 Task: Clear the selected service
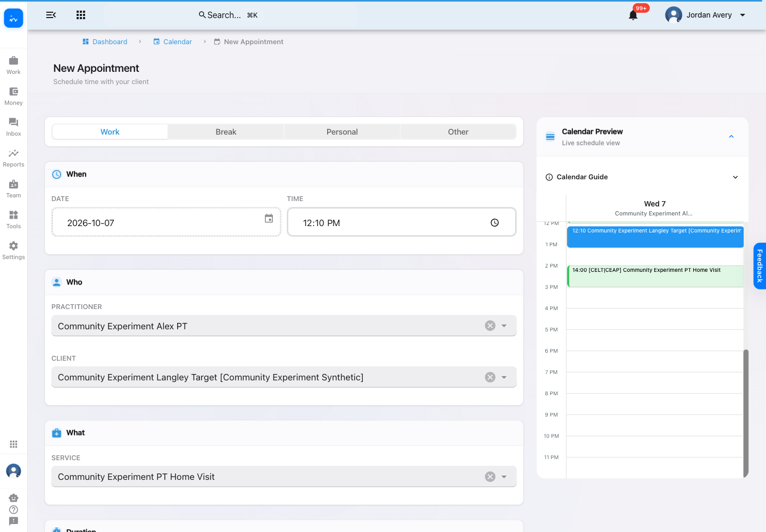pos(490,477)
